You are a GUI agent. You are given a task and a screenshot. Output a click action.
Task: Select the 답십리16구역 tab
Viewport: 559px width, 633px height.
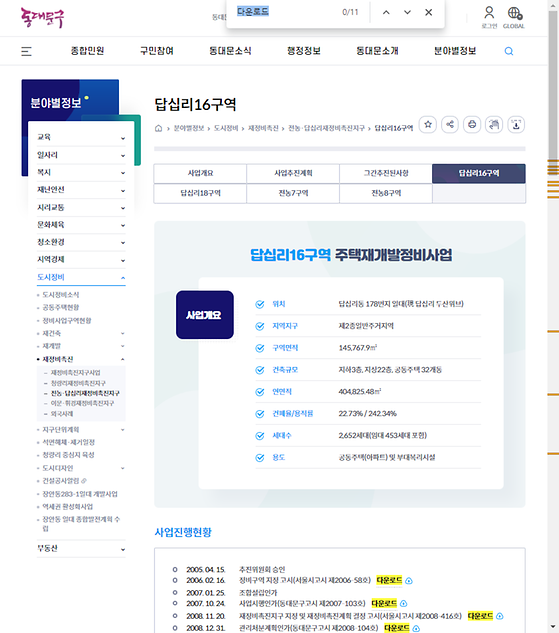coord(479,173)
